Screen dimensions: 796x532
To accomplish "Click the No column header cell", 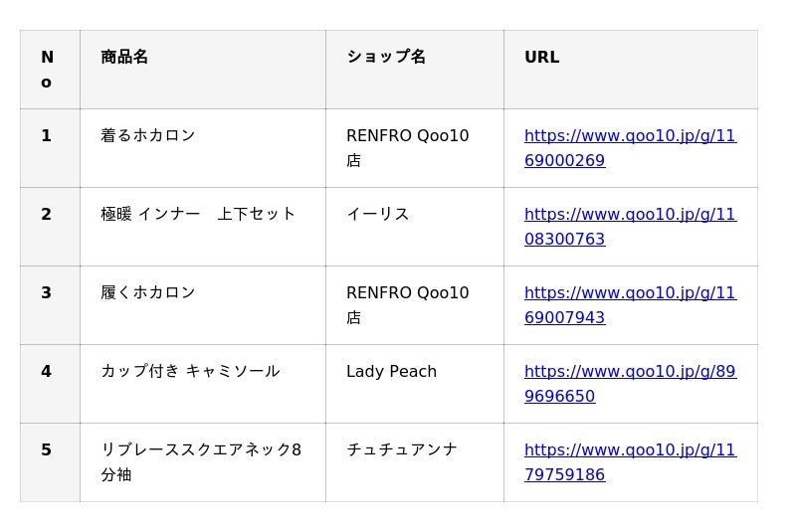I will click(48, 70).
